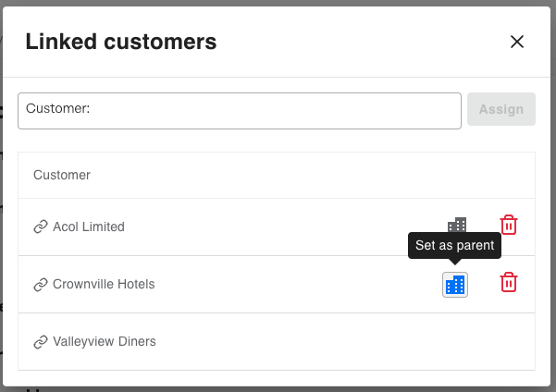Click the 'Set as parent' tooltip

coord(454,246)
